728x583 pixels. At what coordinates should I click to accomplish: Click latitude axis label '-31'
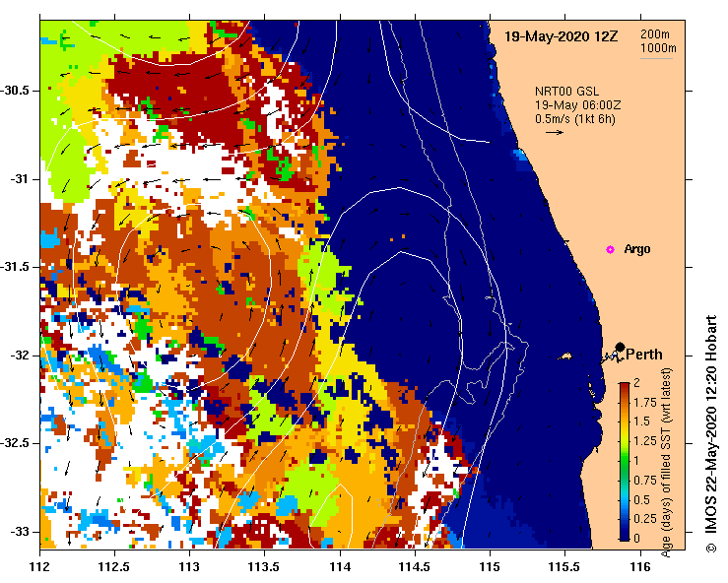click(x=21, y=178)
